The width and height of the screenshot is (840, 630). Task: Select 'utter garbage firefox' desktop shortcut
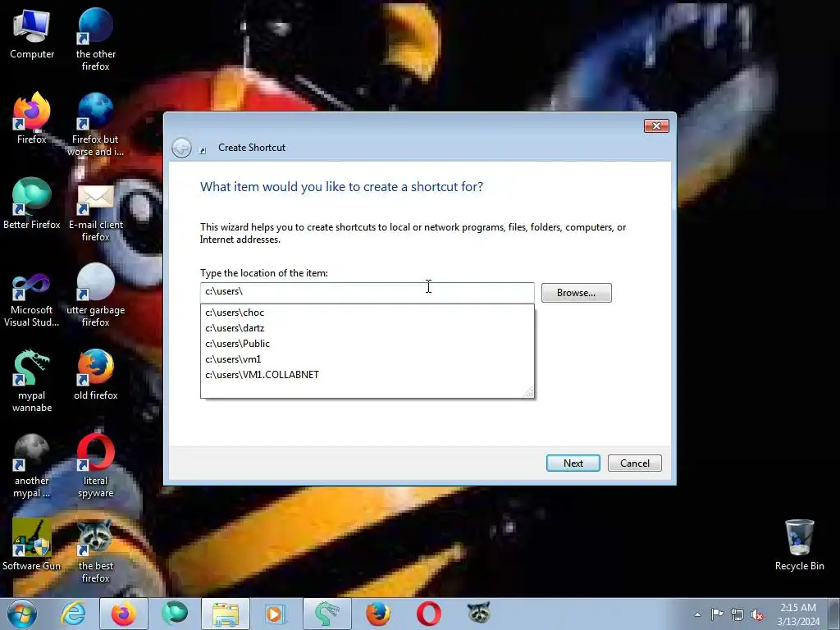pos(95,295)
